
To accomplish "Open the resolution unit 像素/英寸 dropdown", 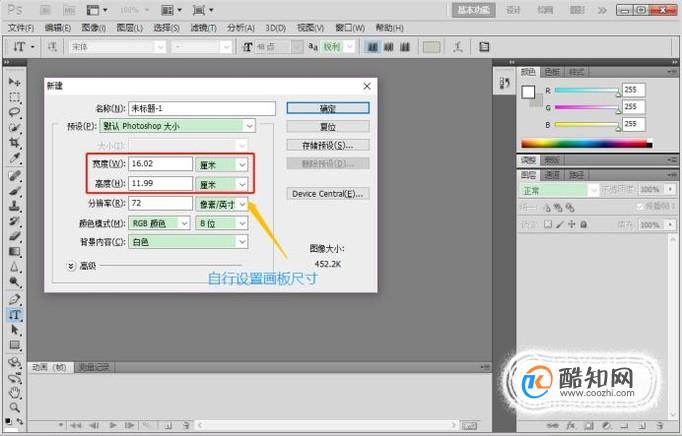I will [222, 204].
